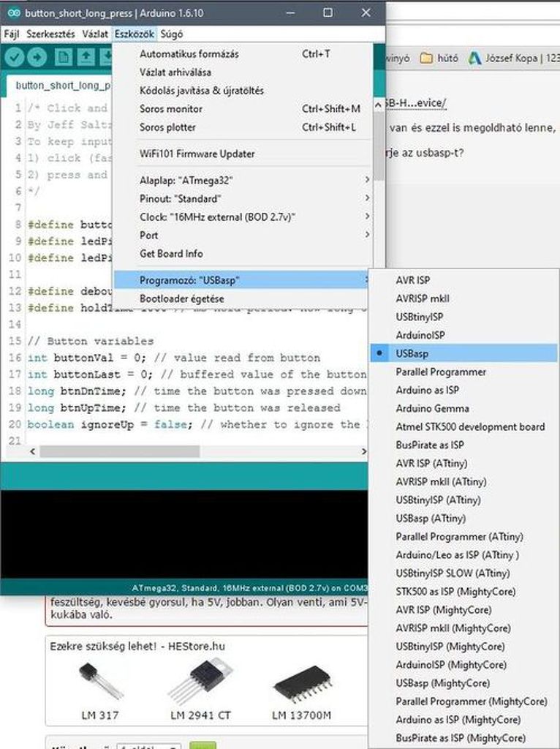Expand Pinout Standard submenu
This screenshot has height=749, width=560.
point(243,199)
